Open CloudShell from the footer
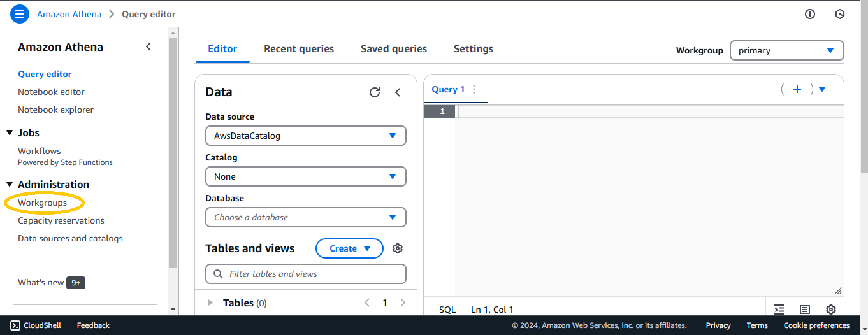 [36, 325]
